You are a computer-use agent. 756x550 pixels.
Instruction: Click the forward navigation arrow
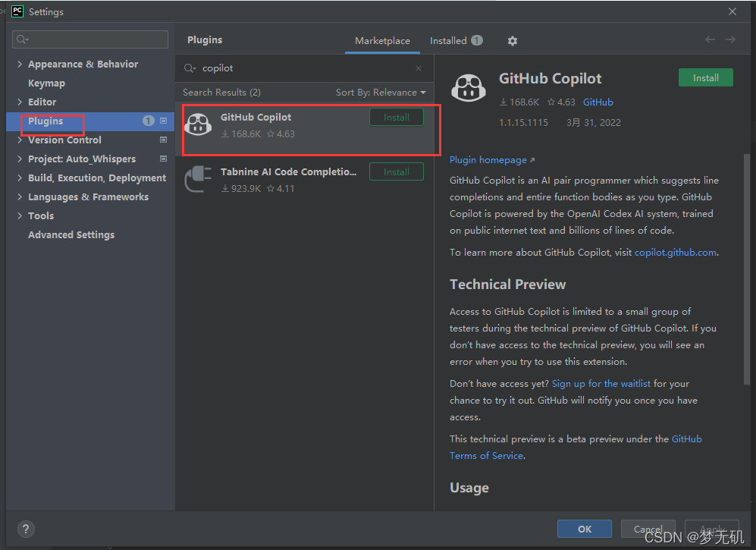pyautogui.click(x=730, y=39)
